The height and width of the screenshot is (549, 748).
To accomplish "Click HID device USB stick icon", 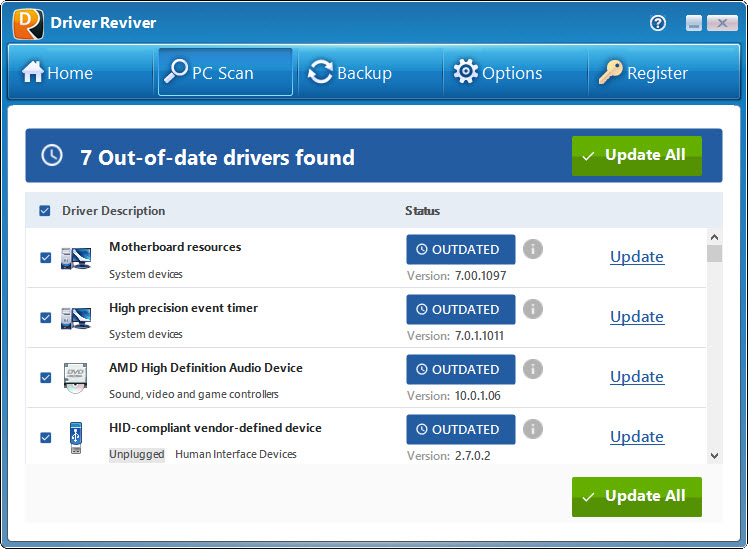I will pos(76,437).
